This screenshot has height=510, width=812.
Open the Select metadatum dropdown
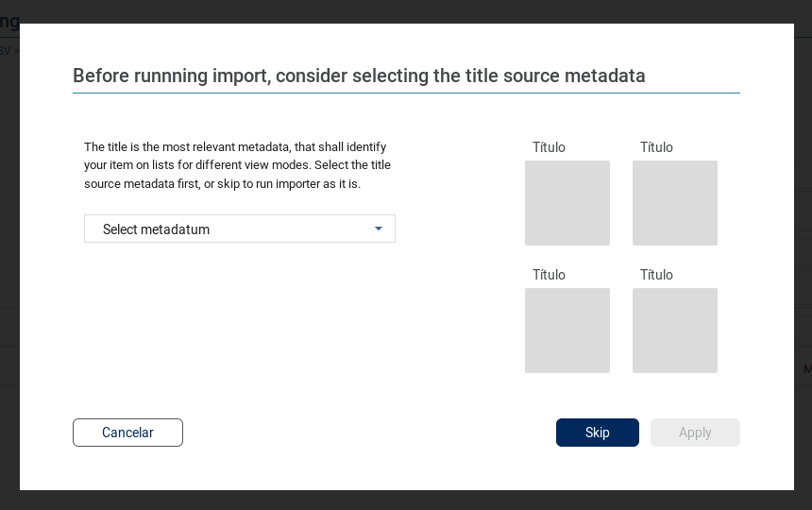click(x=239, y=229)
